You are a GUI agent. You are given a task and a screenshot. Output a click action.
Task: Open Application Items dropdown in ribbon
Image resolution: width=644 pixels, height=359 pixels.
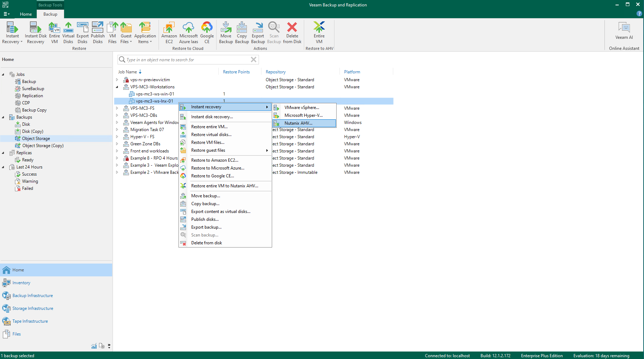coord(145,38)
